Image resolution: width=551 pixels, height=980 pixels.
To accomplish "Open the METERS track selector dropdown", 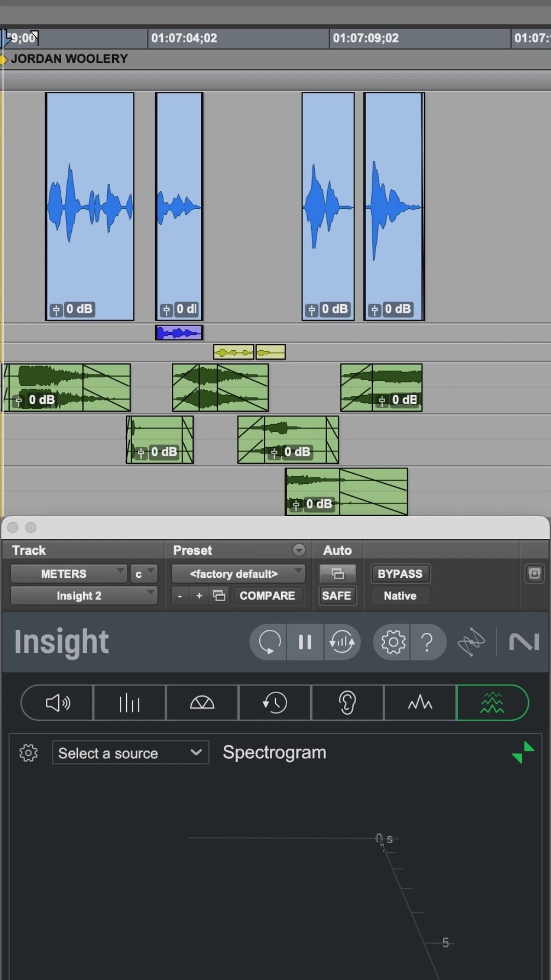I will 68,574.
